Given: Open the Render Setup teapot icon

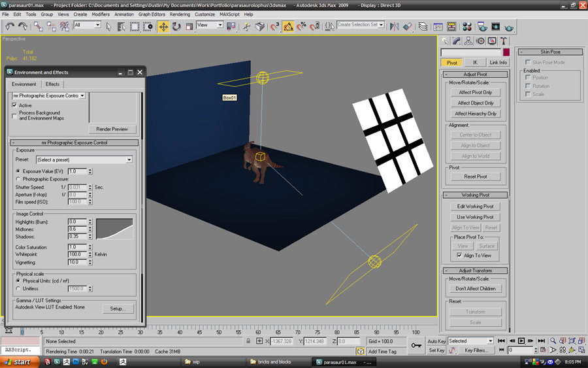Looking at the screenshot, I should (x=482, y=26).
